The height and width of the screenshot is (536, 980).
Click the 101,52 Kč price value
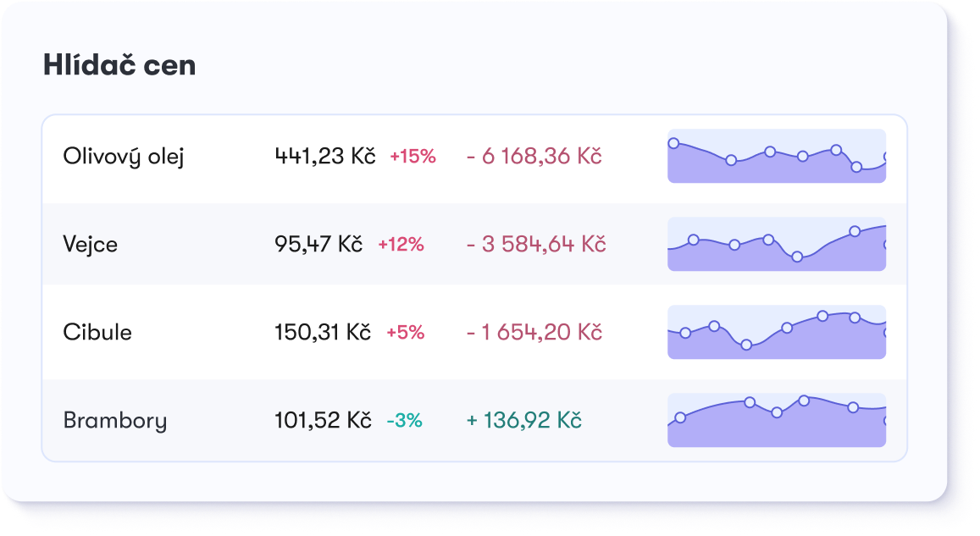coord(323,421)
